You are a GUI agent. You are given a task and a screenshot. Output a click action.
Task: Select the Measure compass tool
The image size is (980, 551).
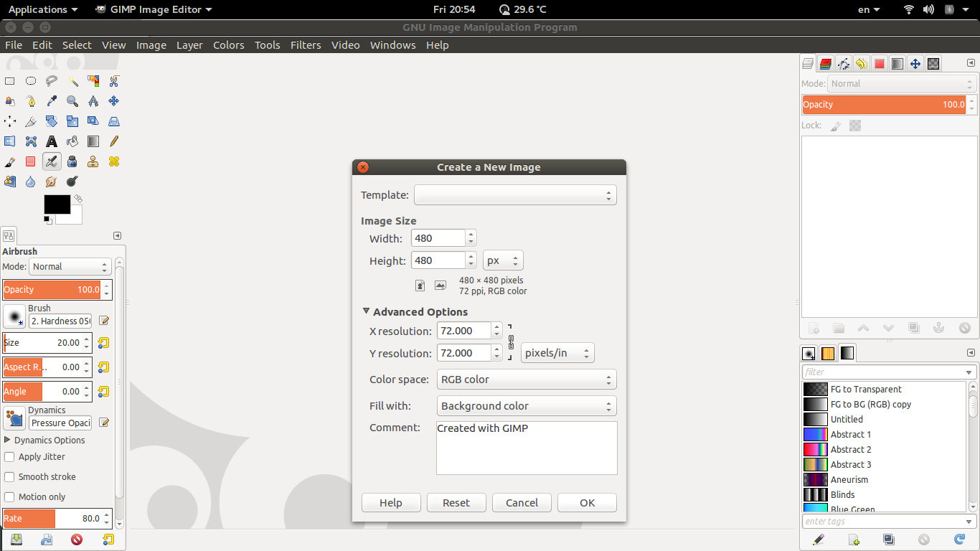pyautogui.click(x=93, y=101)
